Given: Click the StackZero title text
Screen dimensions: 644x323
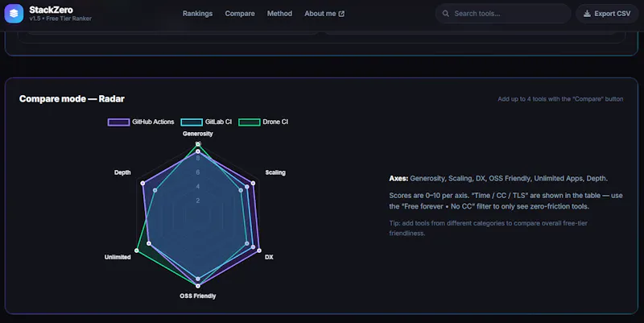Looking at the screenshot, I should [51, 10].
